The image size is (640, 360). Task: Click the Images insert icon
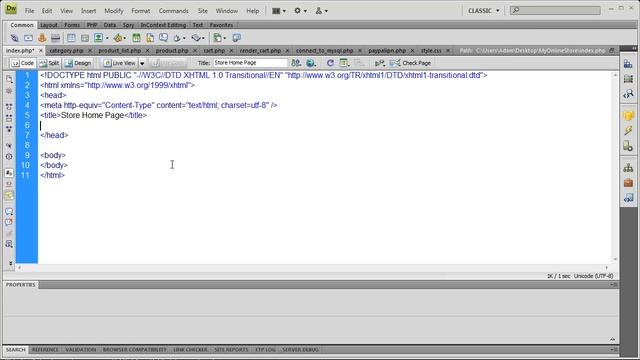(x=98, y=38)
